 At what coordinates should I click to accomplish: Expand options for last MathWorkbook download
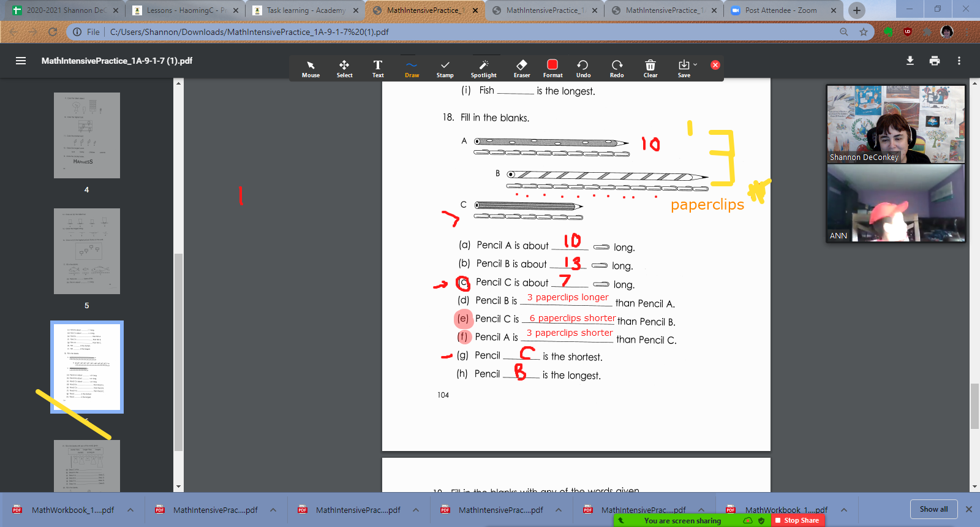[844, 510]
